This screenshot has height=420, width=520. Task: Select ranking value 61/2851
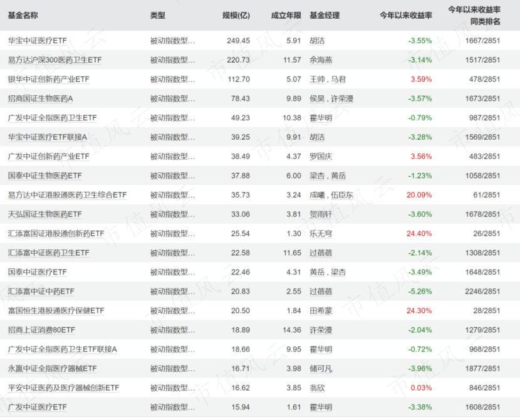tap(487, 195)
